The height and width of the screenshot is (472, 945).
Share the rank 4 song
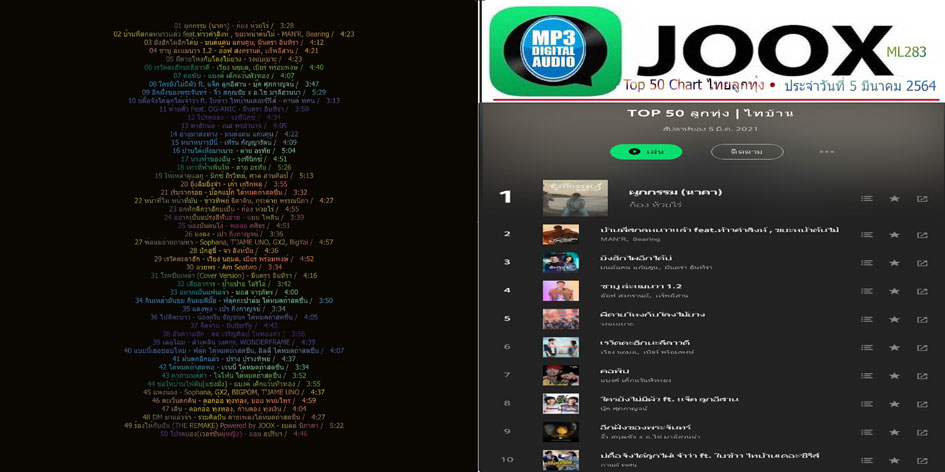(x=922, y=291)
